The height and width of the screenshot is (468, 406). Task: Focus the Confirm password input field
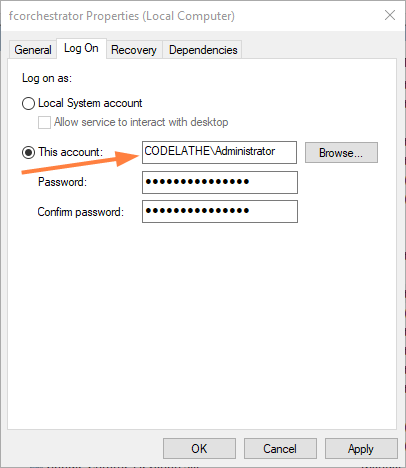(220, 211)
